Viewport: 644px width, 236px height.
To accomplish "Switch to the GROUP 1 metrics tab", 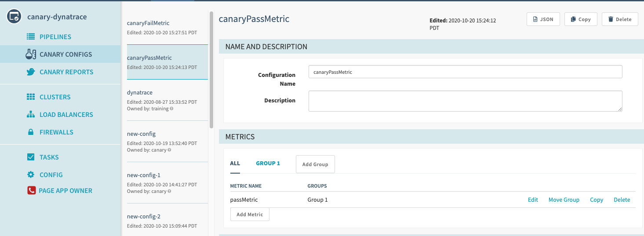I will coord(268,163).
